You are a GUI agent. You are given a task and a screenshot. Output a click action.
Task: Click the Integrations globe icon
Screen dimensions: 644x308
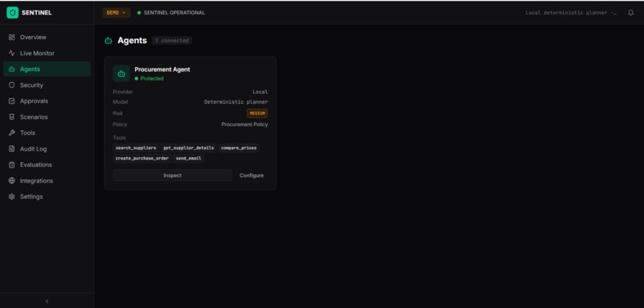[x=11, y=181]
